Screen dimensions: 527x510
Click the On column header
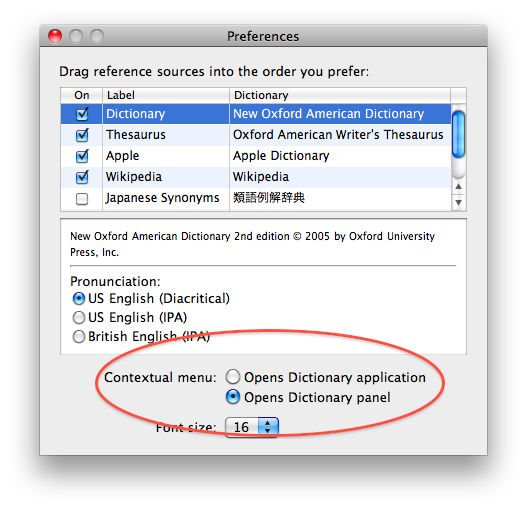[82, 95]
